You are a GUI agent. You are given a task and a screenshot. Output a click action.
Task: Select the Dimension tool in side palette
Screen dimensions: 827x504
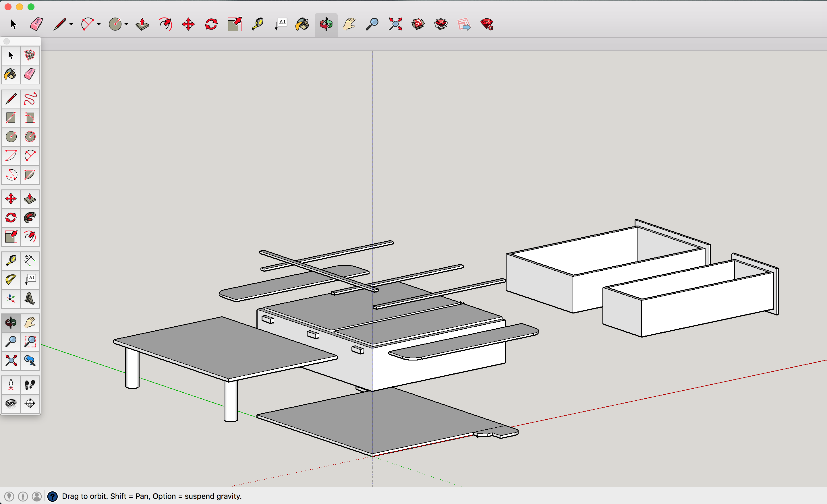point(30,260)
